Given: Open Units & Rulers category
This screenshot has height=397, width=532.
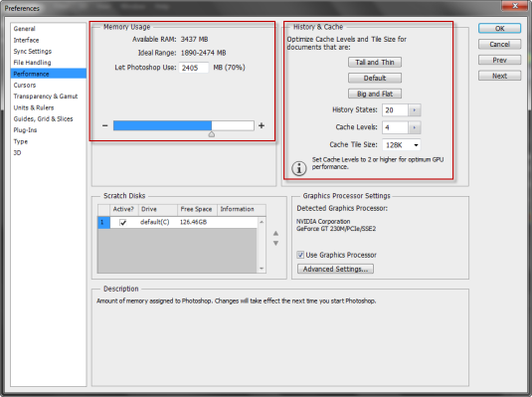Looking at the screenshot, I should pos(34,107).
